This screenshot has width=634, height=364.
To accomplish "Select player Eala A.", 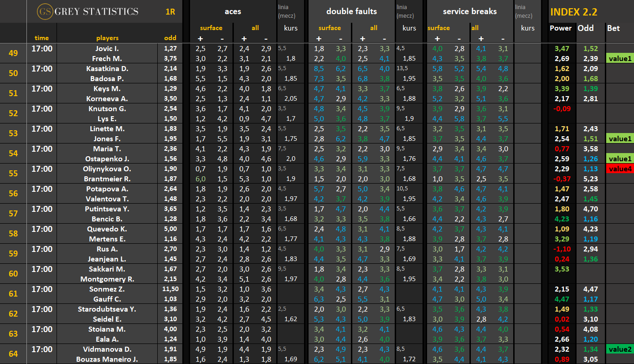I will 107,339.
